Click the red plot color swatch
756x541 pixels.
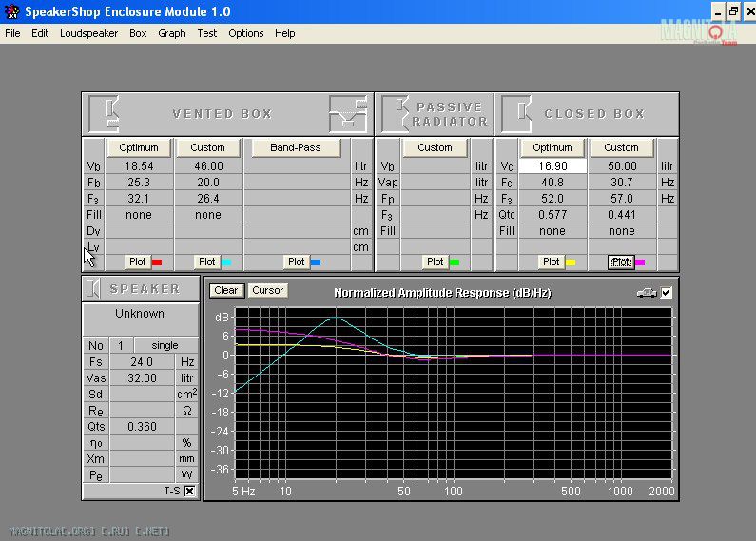(x=157, y=262)
